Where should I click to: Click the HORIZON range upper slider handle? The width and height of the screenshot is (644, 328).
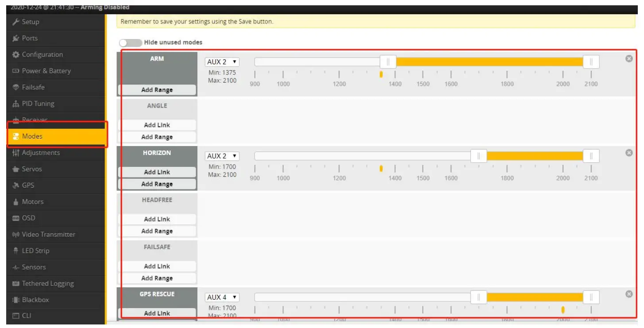pyautogui.click(x=591, y=156)
